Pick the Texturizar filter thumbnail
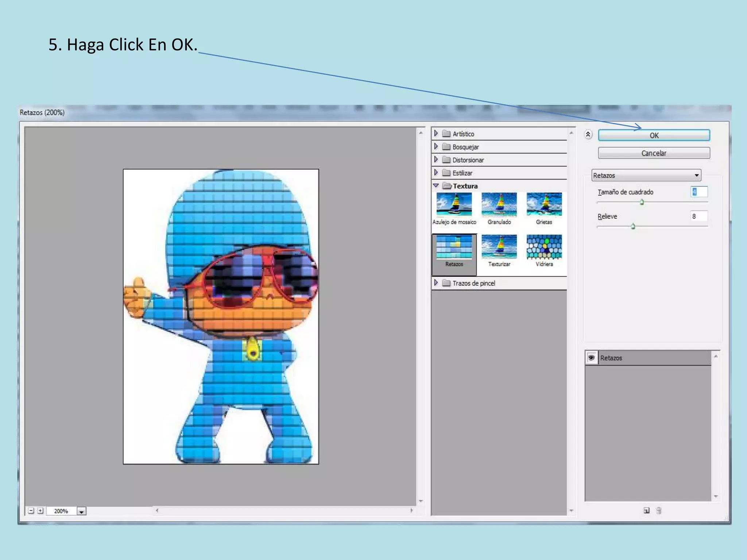 [x=499, y=247]
